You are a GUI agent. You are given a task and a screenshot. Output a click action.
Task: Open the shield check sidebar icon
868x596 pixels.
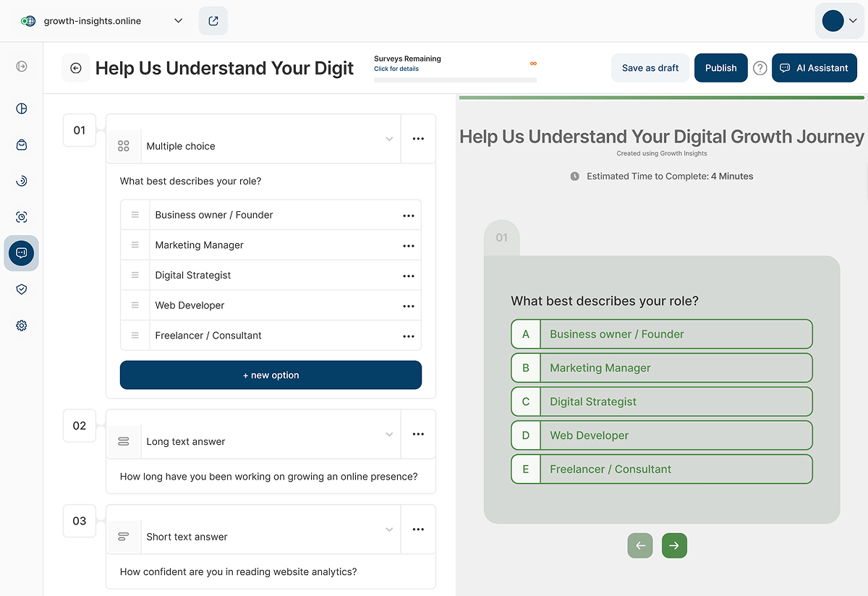pyautogui.click(x=22, y=289)
